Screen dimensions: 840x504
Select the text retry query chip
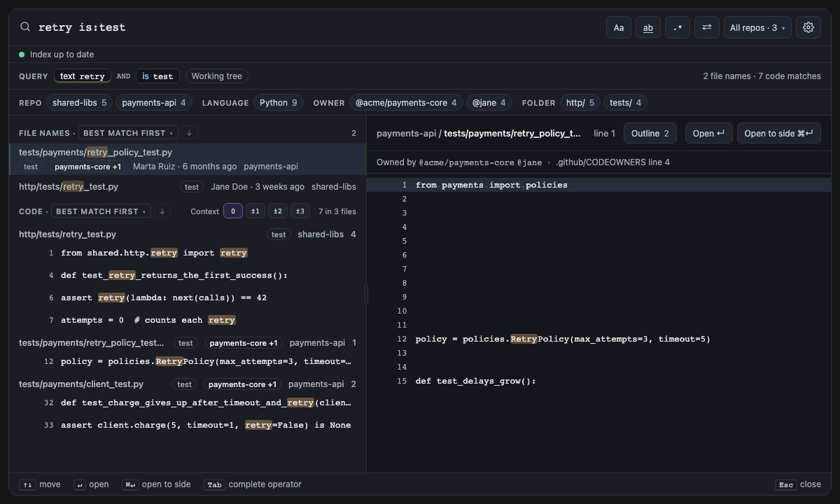tap(83, 76)
